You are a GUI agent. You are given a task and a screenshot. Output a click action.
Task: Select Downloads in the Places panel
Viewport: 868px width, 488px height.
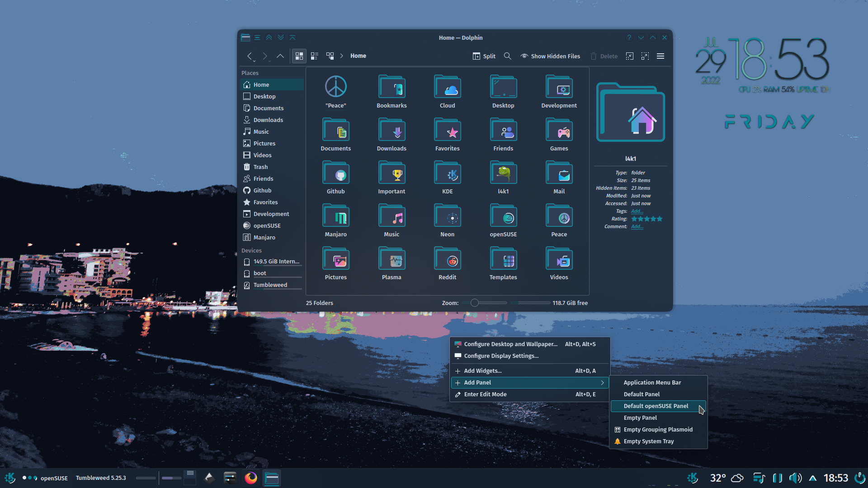pos(272,120)
